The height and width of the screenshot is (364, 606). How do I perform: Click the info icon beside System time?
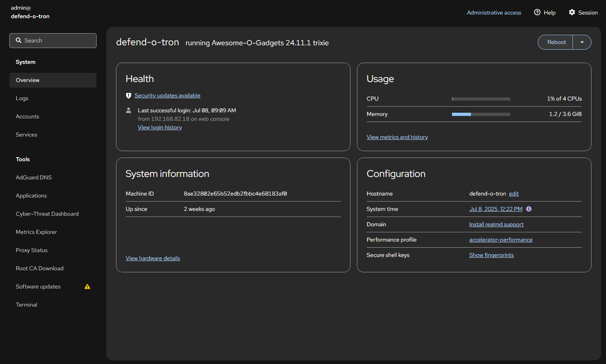tap(529, 209)
